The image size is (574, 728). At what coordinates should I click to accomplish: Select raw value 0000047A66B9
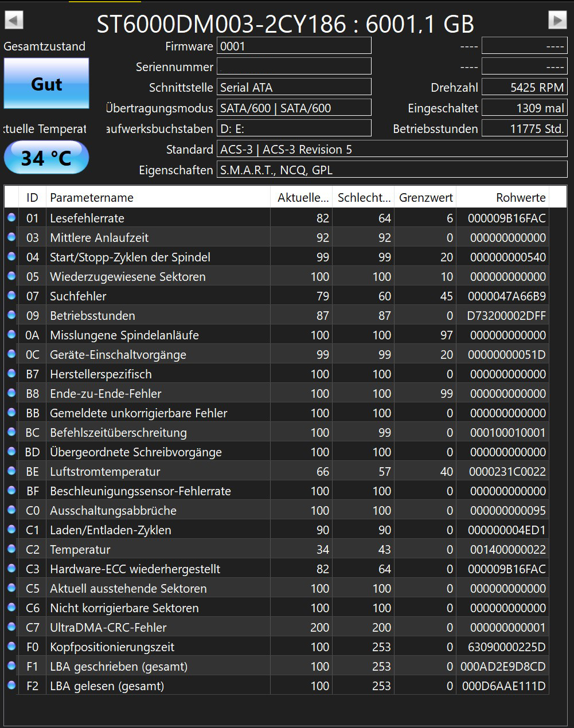(x=507, y=296)
